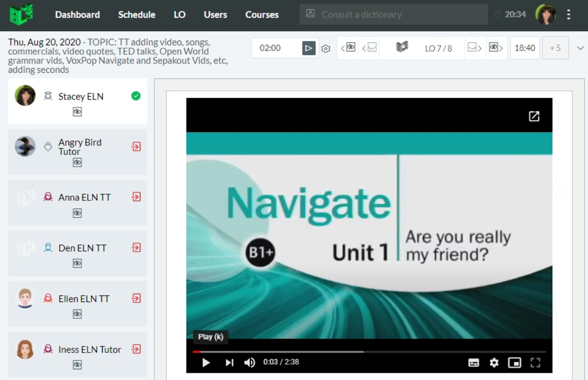Toggle Den ELN TT's eye view icon
This screenshot has width=588, height=380.
pyautogui.click(x=77, y=264)
